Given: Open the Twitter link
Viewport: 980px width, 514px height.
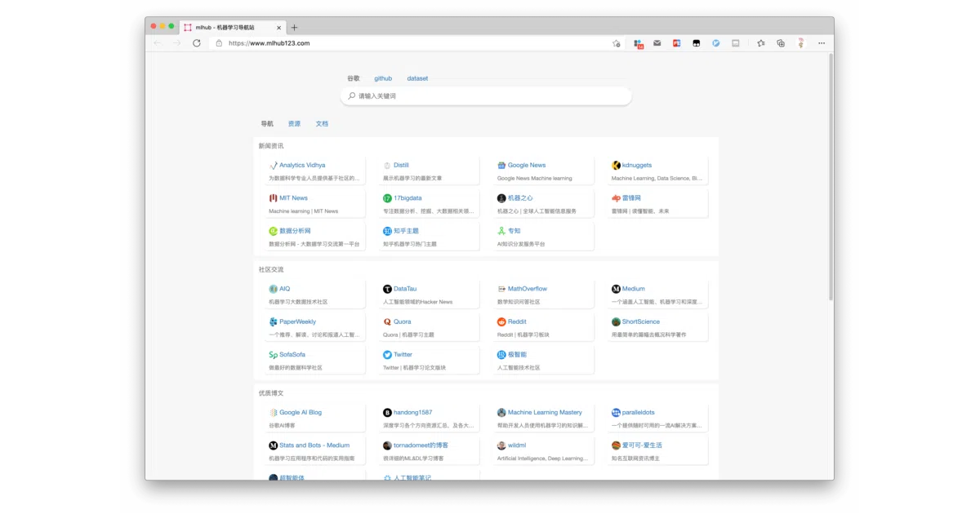Looking at the screenshot, I should [403, 355].
